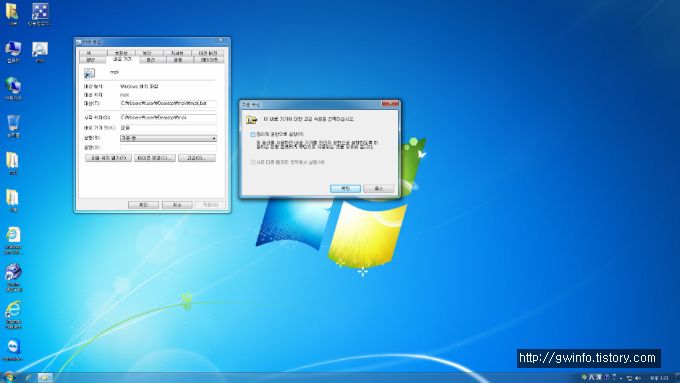The image size is (680, 383).
Task: Click OK in the shortcut properties window
Action: pyautogui.click(x=143, y=204)
